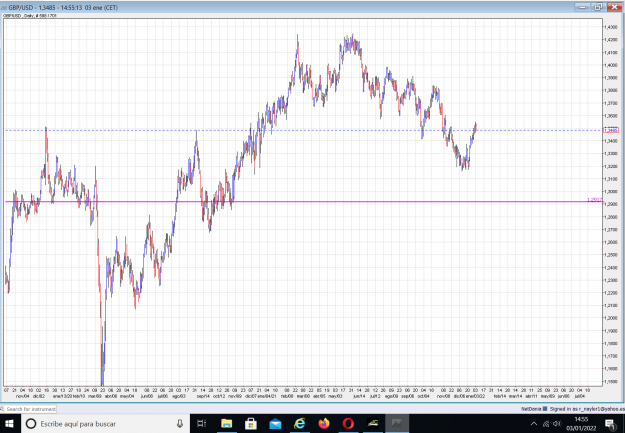Open the volume control tray icon

(x=557, y=424)
